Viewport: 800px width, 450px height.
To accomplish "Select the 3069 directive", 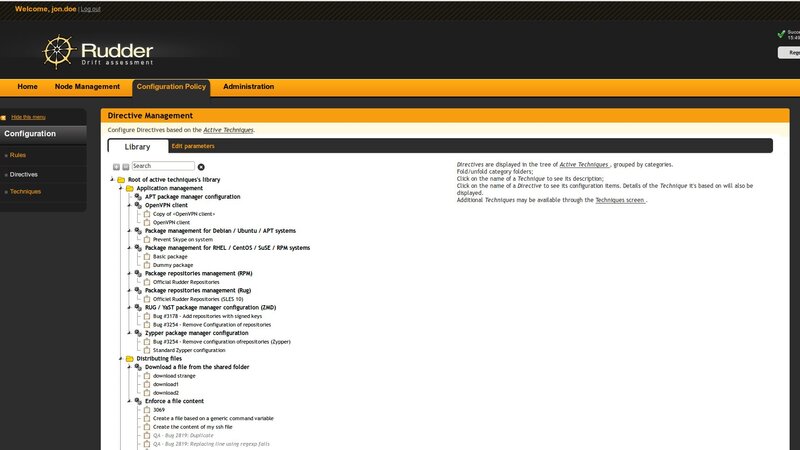I will point(159,410).
